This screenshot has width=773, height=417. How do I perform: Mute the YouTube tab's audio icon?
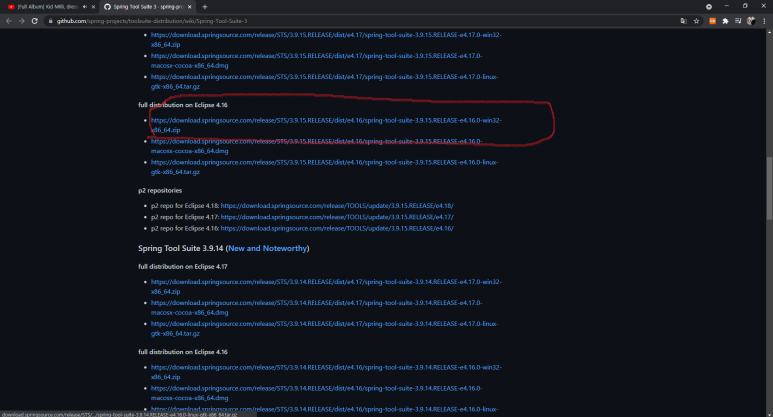pyautogui.click(x=85, y=7)
